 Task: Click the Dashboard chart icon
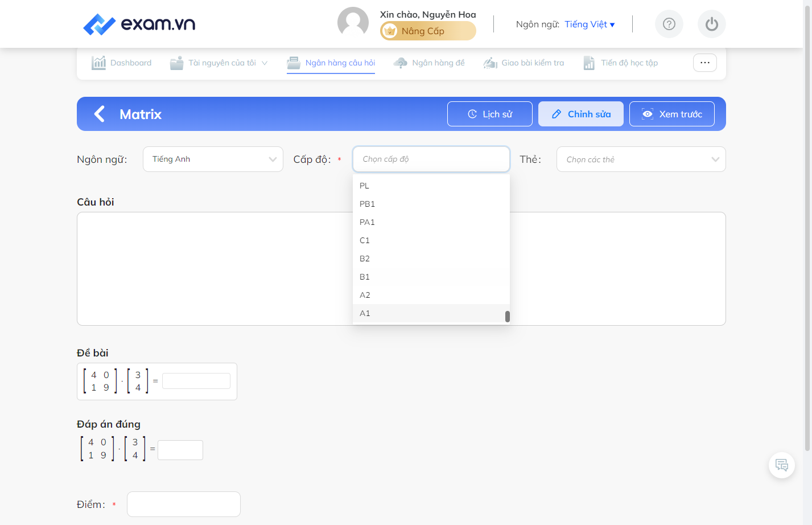pos(99,63)
